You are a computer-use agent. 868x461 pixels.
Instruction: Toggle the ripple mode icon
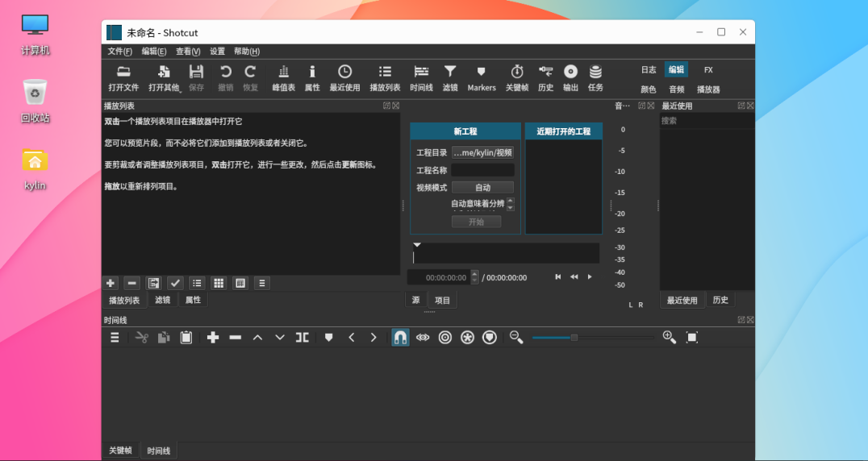445,337
